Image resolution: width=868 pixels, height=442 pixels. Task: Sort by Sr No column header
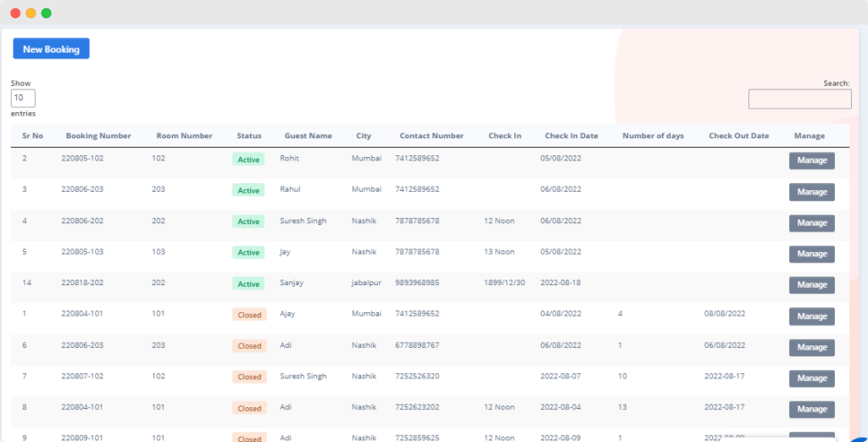[33, 136]
